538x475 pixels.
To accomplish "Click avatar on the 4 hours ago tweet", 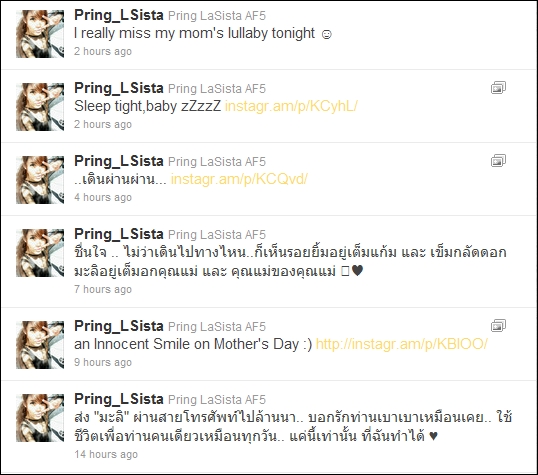I will point(40,180).
